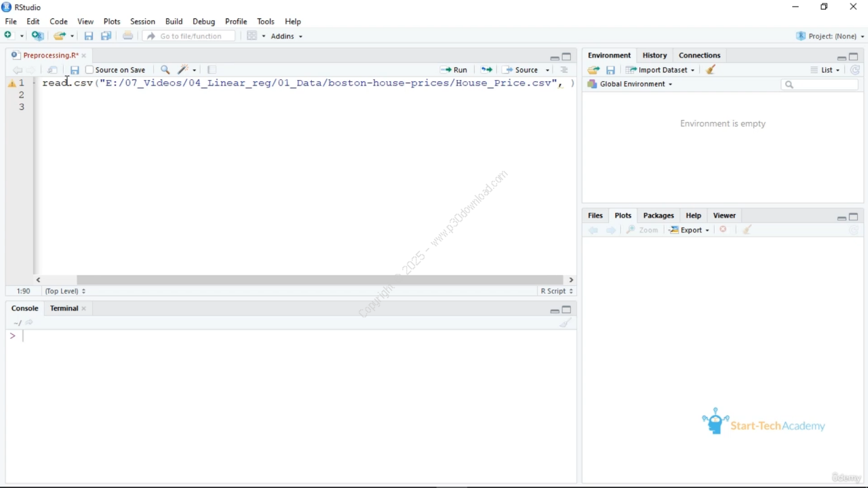The width and height of the screenshot is (868, 488).
Task: Open the Addins dropdown
Action: pos(287,36)
